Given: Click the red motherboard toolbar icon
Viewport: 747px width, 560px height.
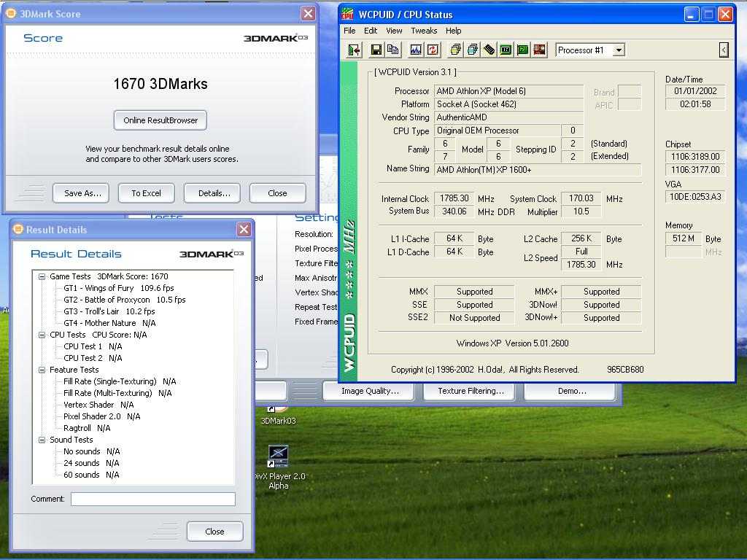Looking at the screenshot, I should tap(539, 50).
